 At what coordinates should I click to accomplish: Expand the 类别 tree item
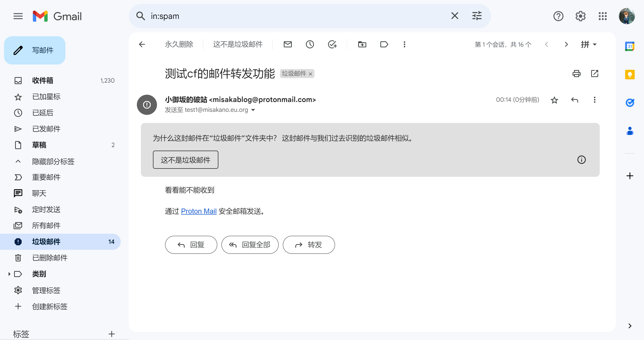point(9,274)
